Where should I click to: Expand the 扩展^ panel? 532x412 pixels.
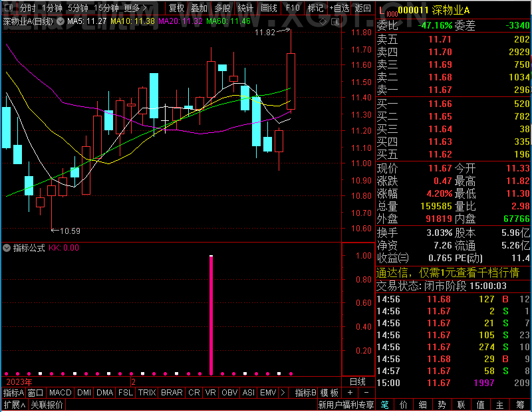[x=15, y=405]
